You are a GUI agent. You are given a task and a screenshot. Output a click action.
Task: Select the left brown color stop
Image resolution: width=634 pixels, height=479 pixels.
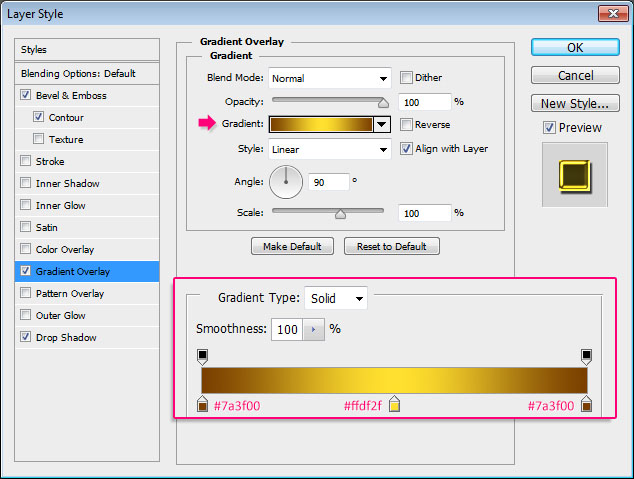(203, 404)
